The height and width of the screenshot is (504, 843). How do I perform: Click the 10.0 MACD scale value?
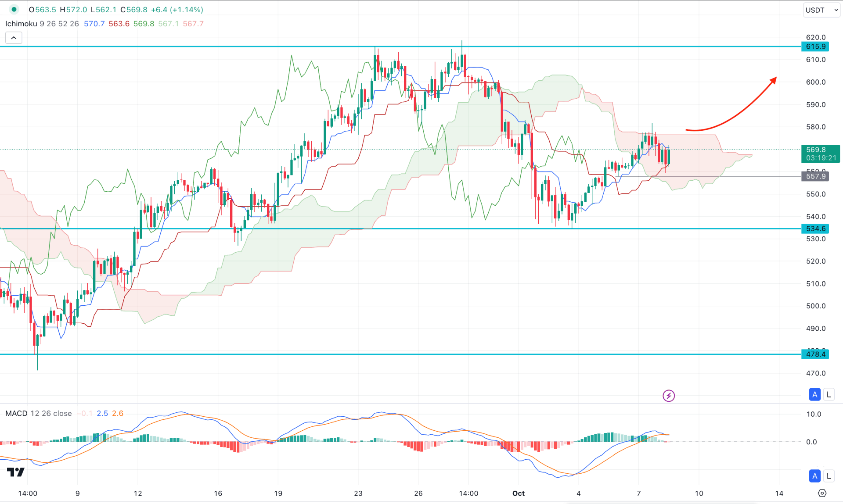814,414
